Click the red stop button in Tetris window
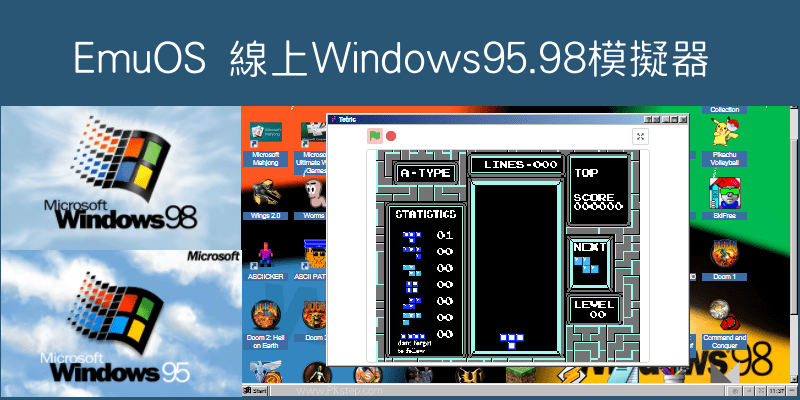This screenshot has height=400, width=800. tap(391, 136)
